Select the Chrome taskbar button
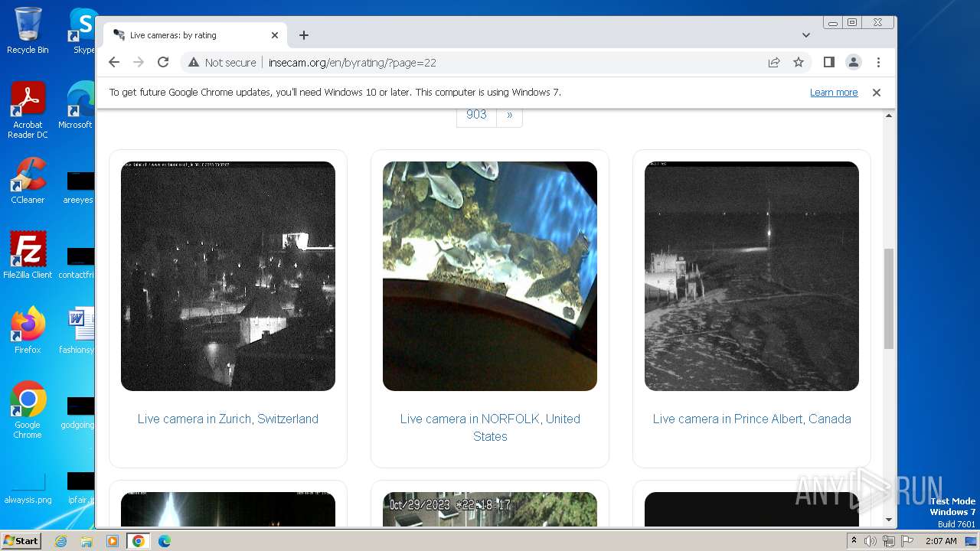Screen dimensions: 980x551 [138, 541]
